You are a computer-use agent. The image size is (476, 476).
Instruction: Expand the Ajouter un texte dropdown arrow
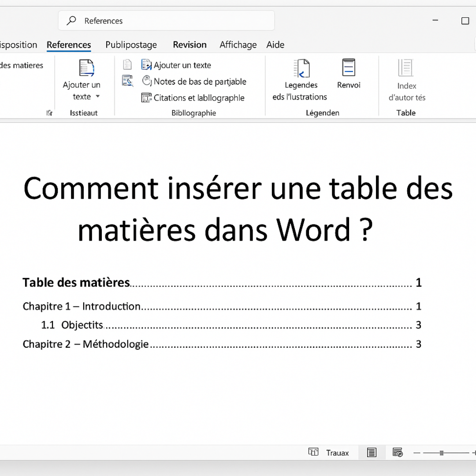[x=98, y=97]
